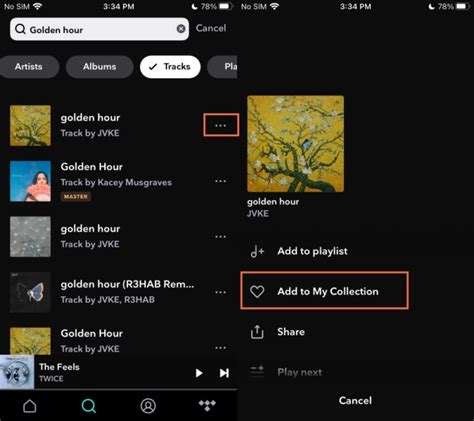Viewport: 474px width, 421px height.
Task: Choose Share in the track menu
Action: [291, 332]
